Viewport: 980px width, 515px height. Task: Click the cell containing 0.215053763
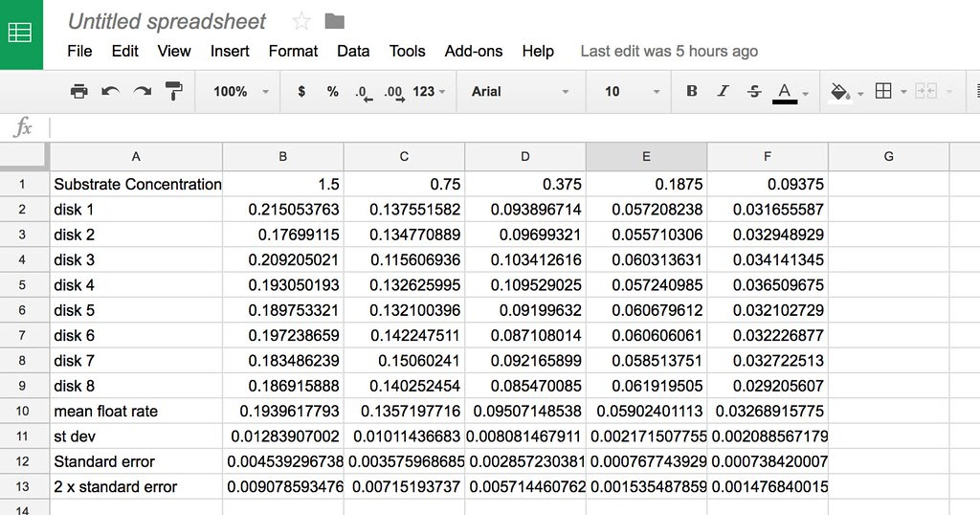click(282, 210)
